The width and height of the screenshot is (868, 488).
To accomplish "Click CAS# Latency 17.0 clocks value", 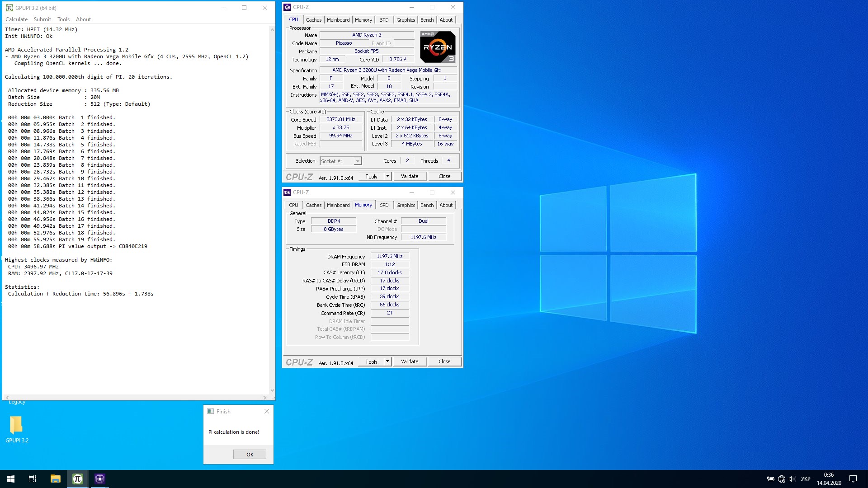I will (390, 273).
